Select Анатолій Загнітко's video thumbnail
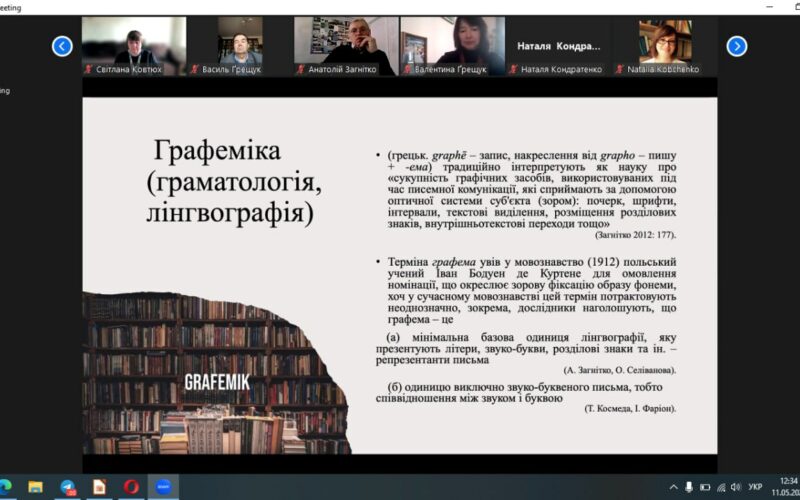The width and height of the screenshot is (800, 500). pos(346,46)
